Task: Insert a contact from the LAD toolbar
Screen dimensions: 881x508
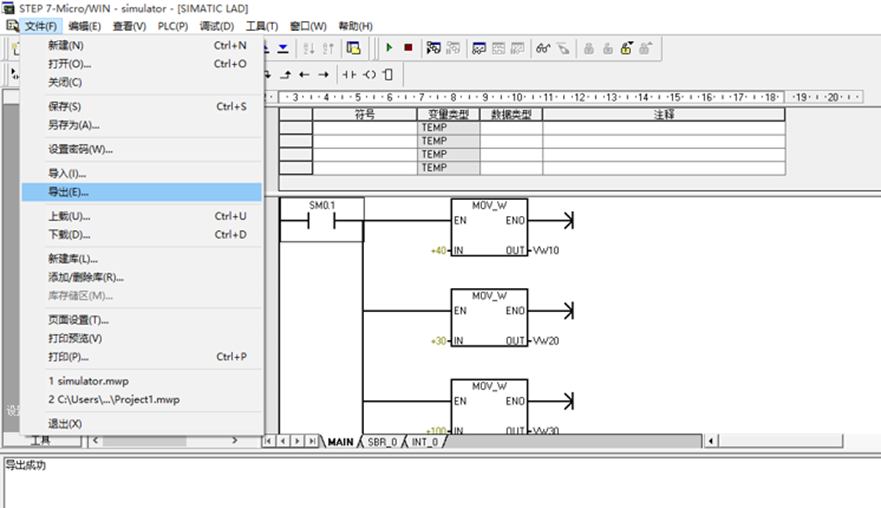Action: point(349,74)
